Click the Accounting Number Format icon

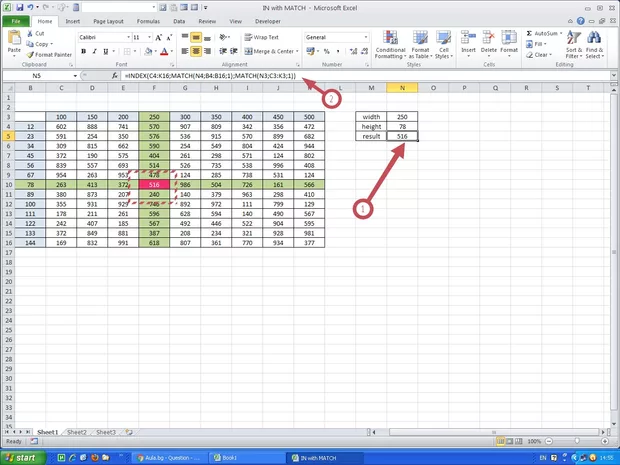[310, 51]
